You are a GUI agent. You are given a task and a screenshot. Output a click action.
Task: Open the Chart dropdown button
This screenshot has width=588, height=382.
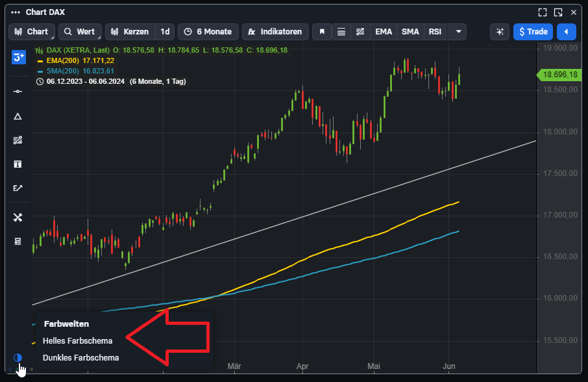(x=32, y=32)
